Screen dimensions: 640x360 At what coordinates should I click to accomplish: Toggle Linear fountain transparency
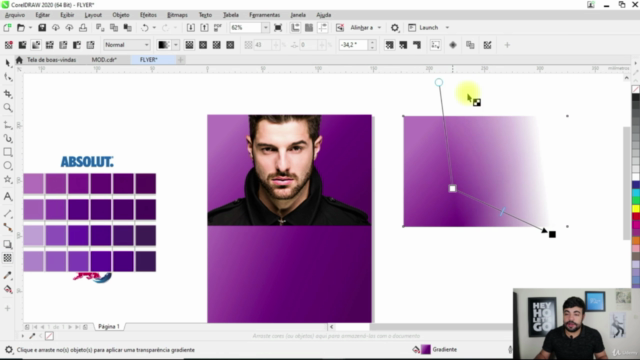coord(189,45)
